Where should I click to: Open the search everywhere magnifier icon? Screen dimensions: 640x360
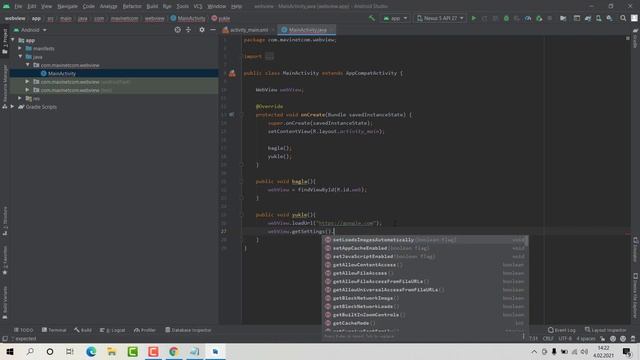623,18
